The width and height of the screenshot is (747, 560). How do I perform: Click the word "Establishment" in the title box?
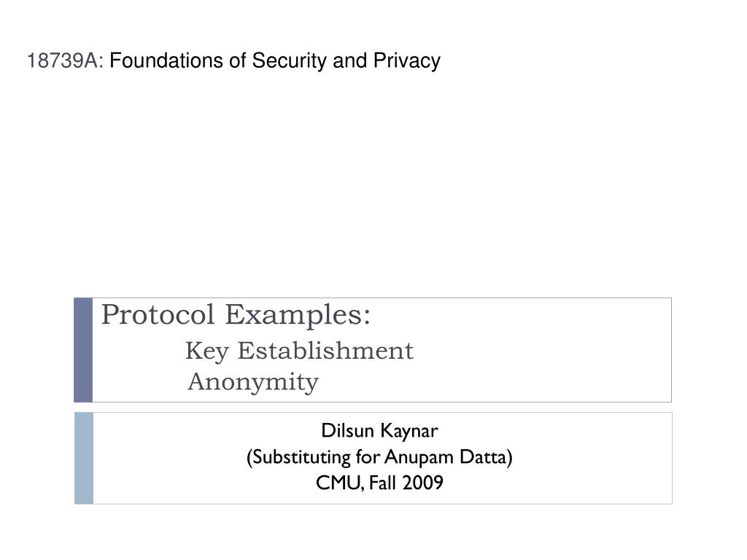[325, 351]
